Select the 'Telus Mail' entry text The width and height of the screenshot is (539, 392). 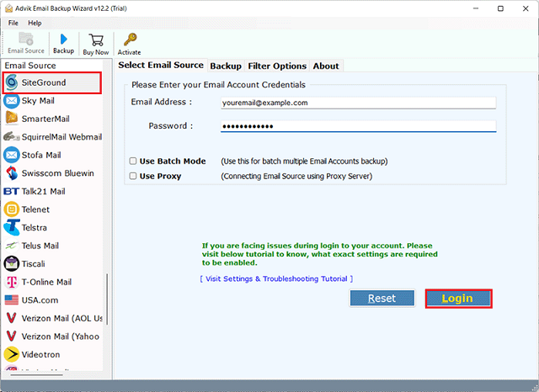click(x=40, y=246)
